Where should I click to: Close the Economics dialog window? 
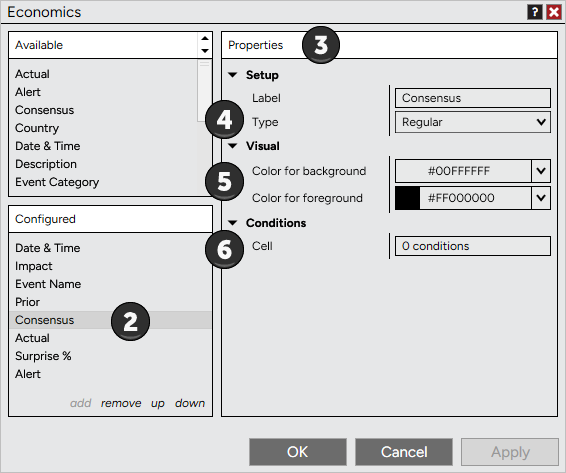554,12
